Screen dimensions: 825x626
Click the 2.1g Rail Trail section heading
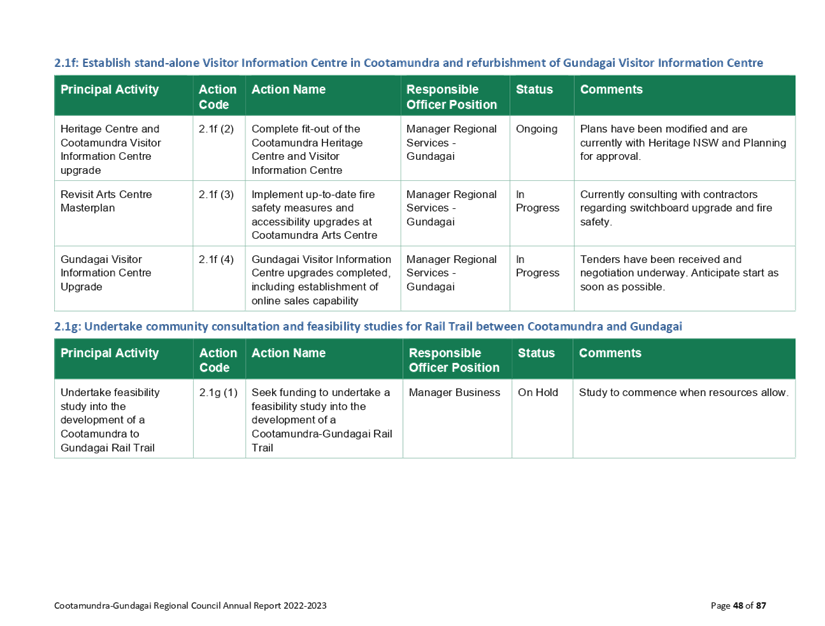pyautogui.click(x=368, y=327)
